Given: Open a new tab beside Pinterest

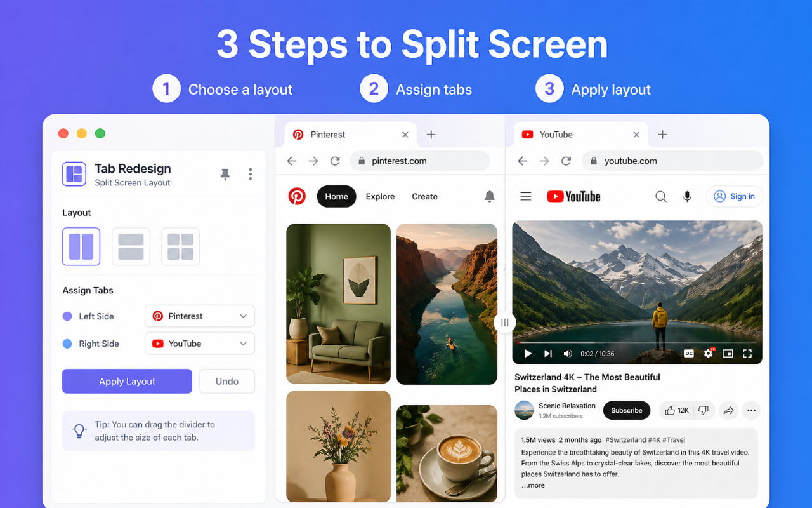Looking at the screenshot, I should tap(431, 135).
